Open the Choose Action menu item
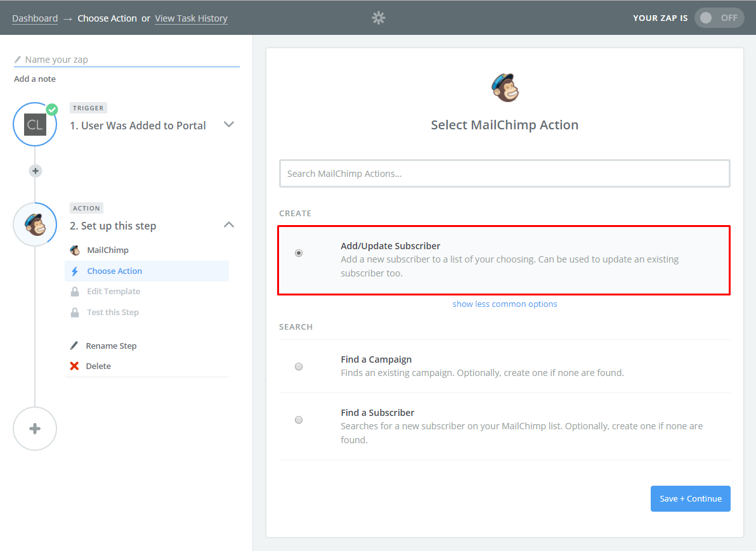Viewport: 756px width, 551px height. [147, 271]
